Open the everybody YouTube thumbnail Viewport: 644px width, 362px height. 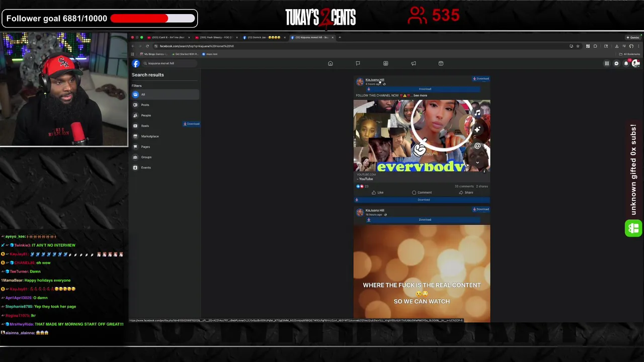422,136
